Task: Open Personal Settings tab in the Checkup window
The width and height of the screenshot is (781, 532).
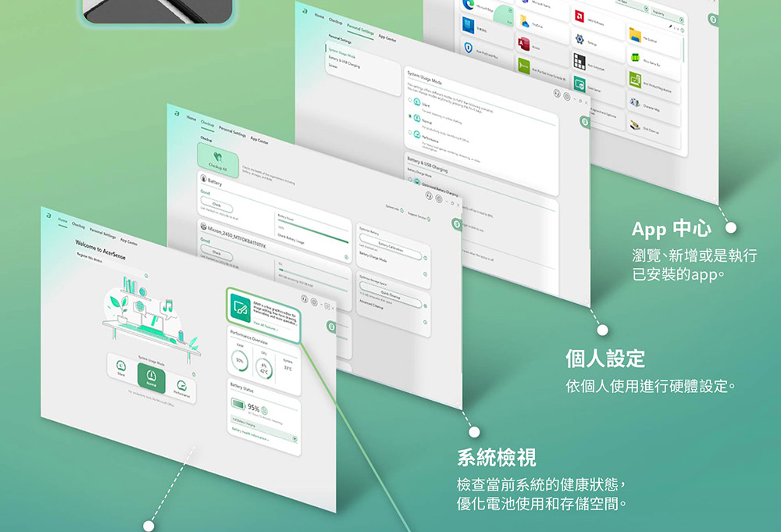Action: coord(232,131)
